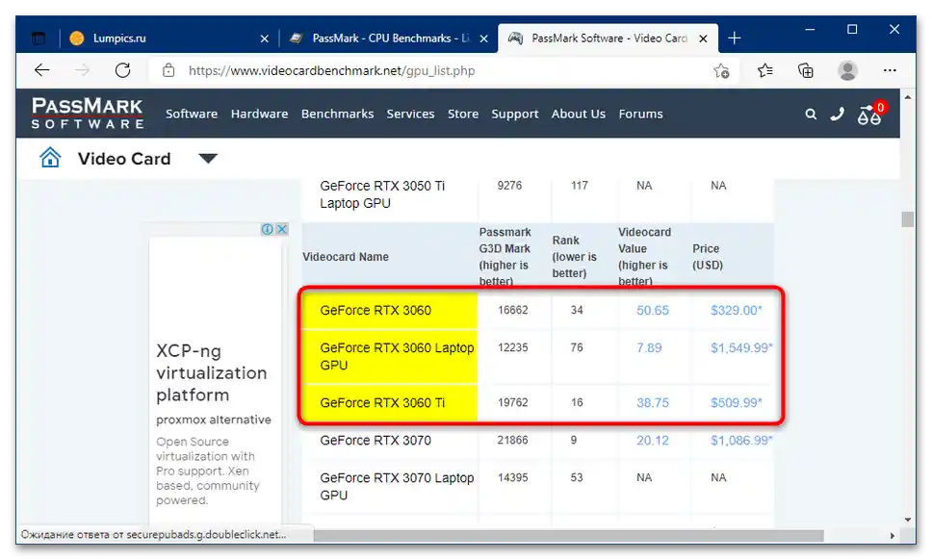Click the horizontal scrollbar thumb

(x=568, y=536)
